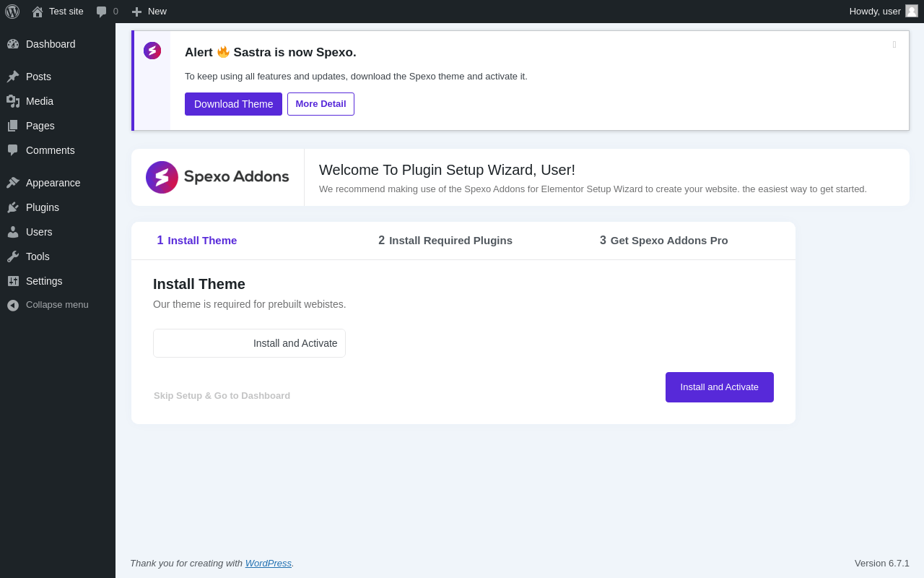924x578 pixels.
Task: Switch to Install Required Plugins step
Action: (445, 241)
